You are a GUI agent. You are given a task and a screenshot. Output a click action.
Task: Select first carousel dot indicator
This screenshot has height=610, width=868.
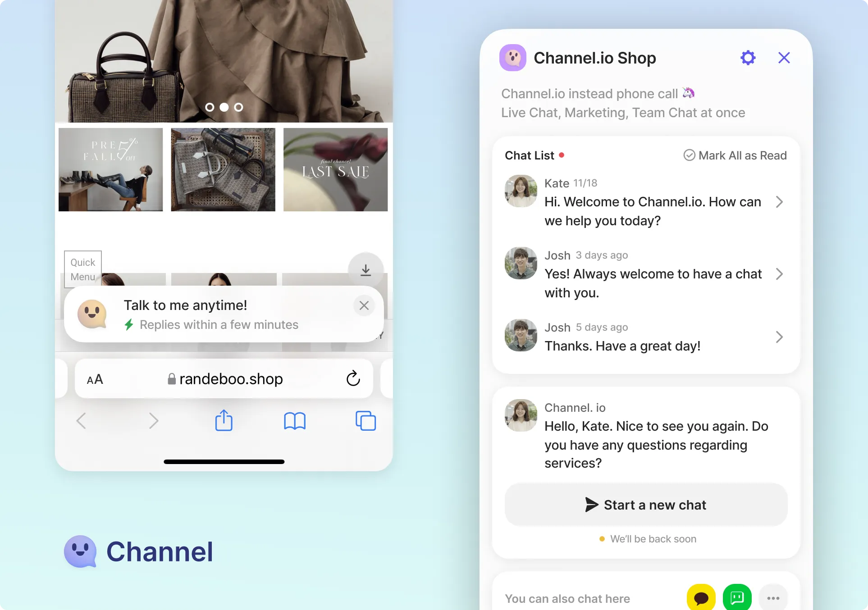pos(210,107)
